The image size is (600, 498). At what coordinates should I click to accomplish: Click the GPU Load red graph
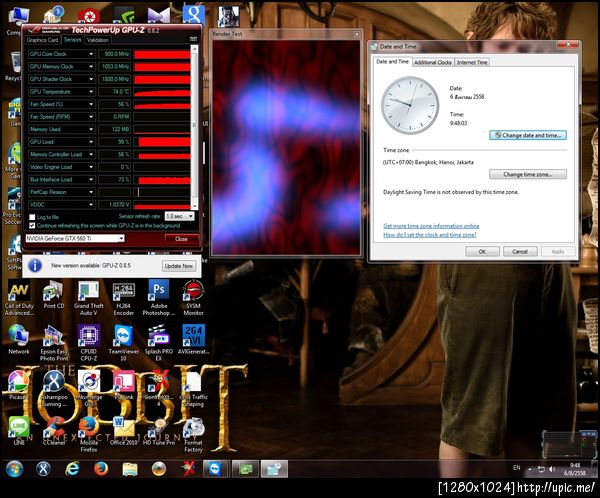point(161,142)
